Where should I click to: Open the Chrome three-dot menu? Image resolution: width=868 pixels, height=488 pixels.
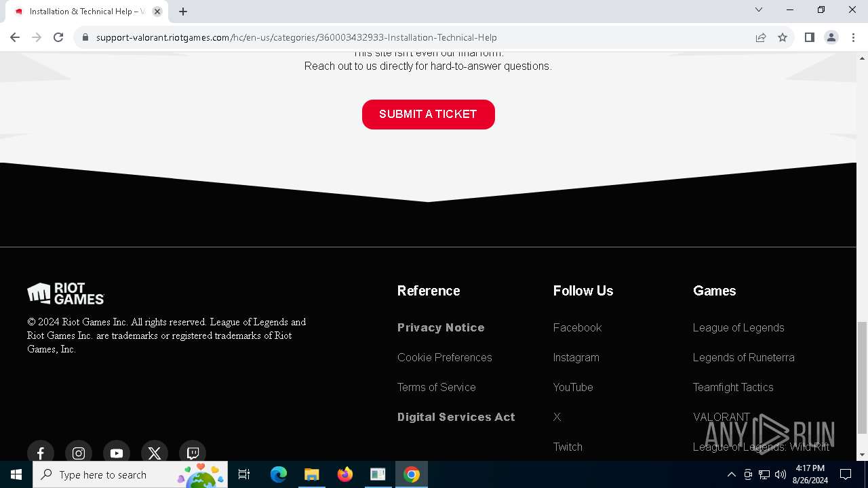853,37
